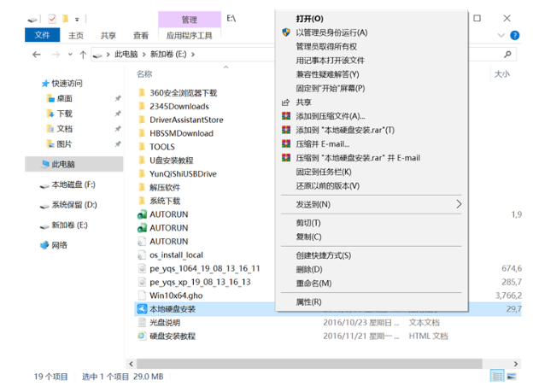Click the properties checkmark icon in title bar
The width and height of the screenshot is (533, 392).
click(52, 17)
